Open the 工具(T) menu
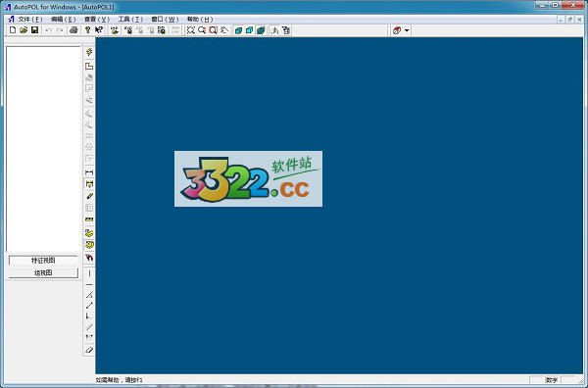 [x=130, y=20]
